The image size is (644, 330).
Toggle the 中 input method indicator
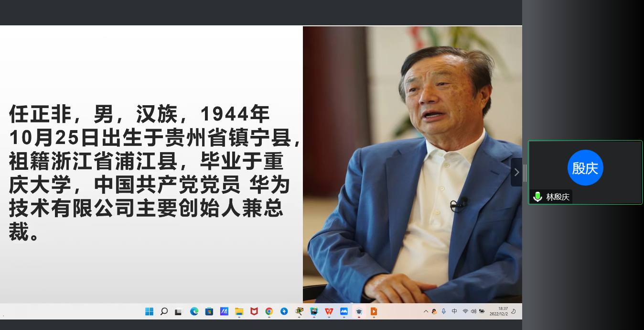click(x=454, y=311)
